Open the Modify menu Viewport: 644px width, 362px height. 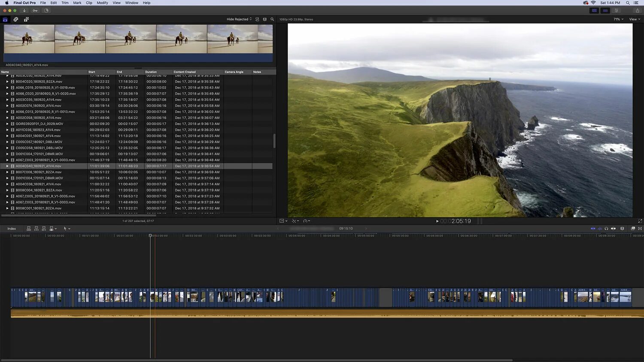(102, 3)
